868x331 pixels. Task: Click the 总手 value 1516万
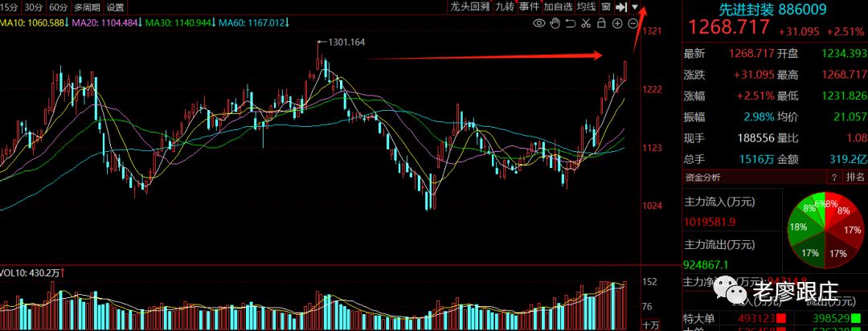[x=754, y=159]
